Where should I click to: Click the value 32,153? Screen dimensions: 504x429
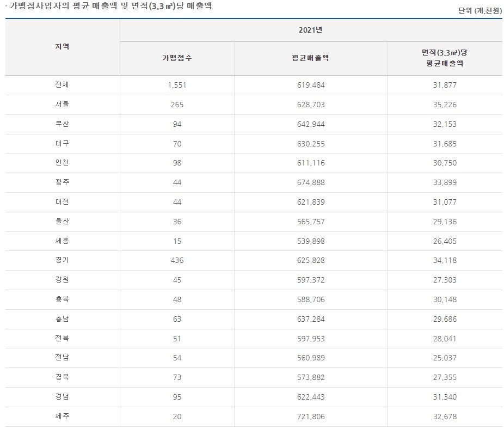pos(445,125)
